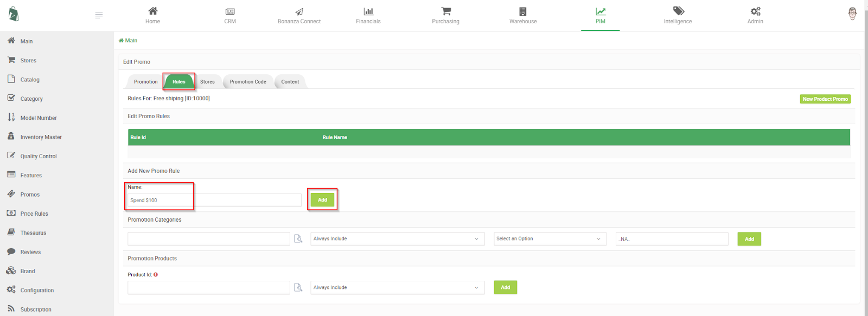This screenshot has height=316, width=868.
Task: Focus the rule Name input field
Action: pyautogui.click(x=214, y=200)
